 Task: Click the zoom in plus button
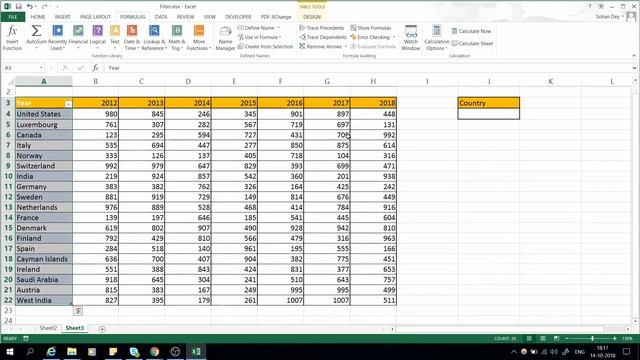coord(614,338)
